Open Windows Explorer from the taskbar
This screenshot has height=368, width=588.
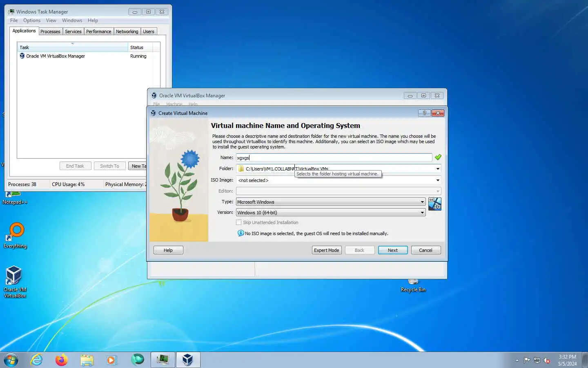[x=87, y=360]
